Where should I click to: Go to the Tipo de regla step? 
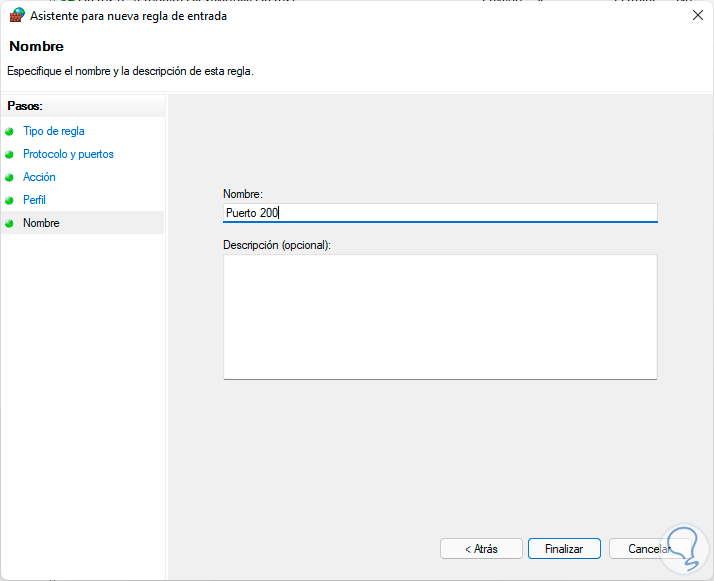click(54, 131)
